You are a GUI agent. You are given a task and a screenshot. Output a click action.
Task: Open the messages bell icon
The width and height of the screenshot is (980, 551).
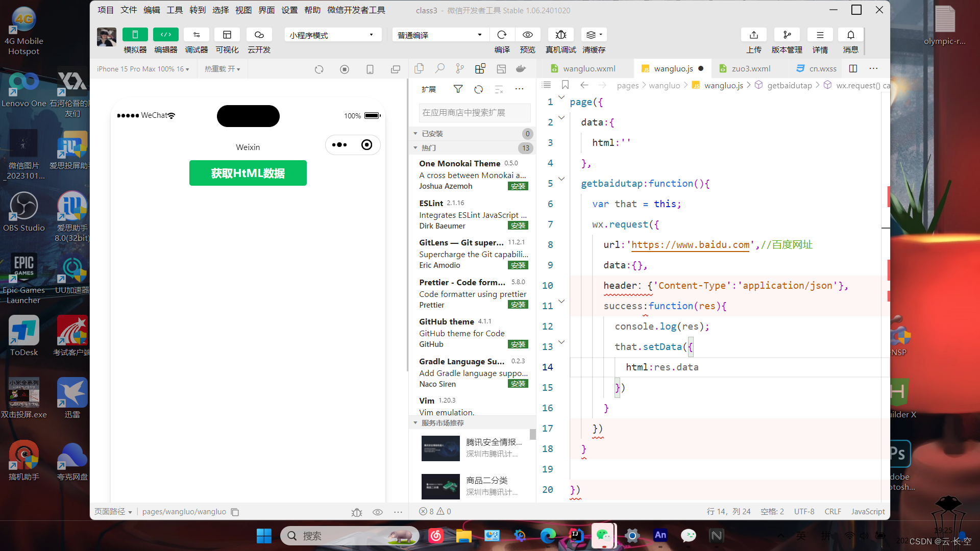point(851,35)
